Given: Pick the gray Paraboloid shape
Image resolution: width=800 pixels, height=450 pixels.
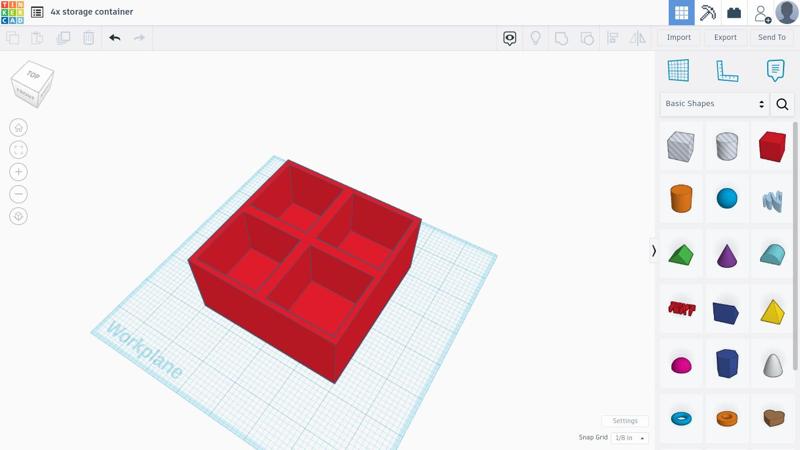Looking at the screenshot, I should click(772, 365).
